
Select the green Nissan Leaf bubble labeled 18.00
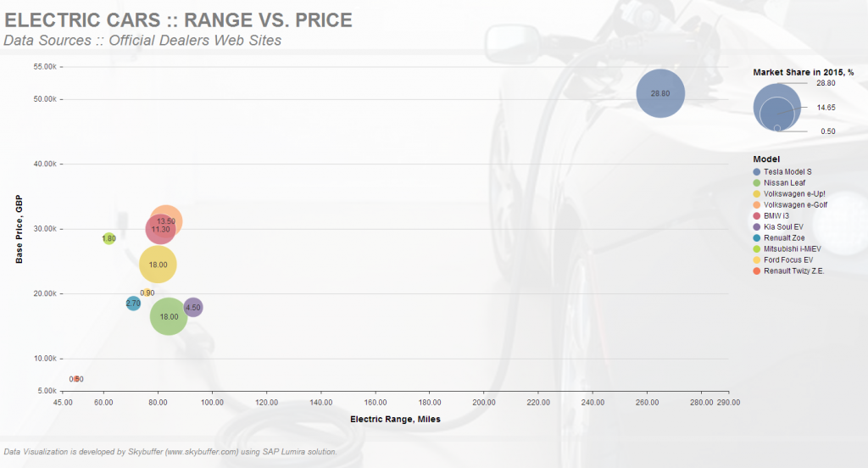tap(170, 317)
